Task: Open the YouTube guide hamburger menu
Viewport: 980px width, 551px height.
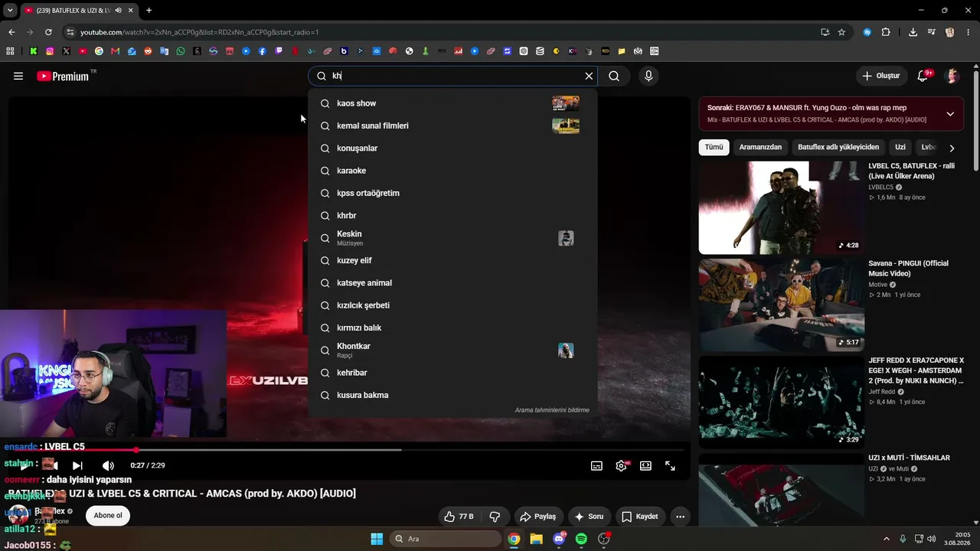Action: (x=18, y=76)
